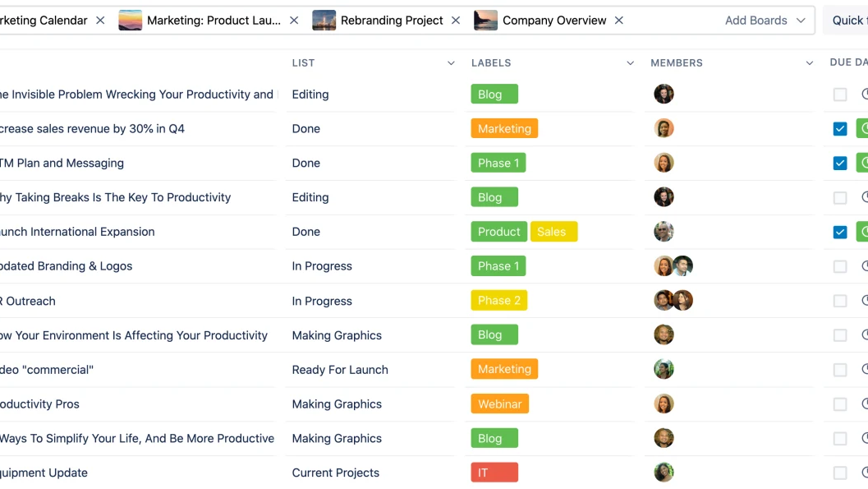The image size is (868, 489).
Task: Remove the Marketing Calendar board chip
Action: 100,21
